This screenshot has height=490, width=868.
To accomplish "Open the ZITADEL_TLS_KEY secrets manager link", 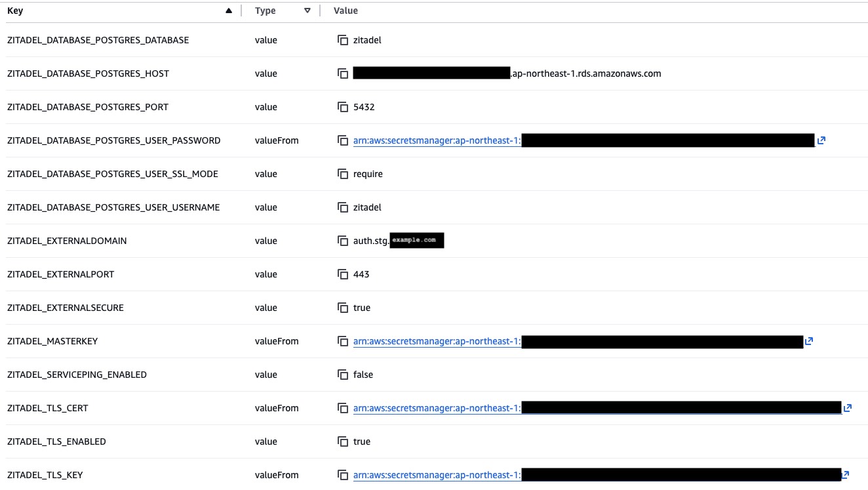I will click(437, 475).
